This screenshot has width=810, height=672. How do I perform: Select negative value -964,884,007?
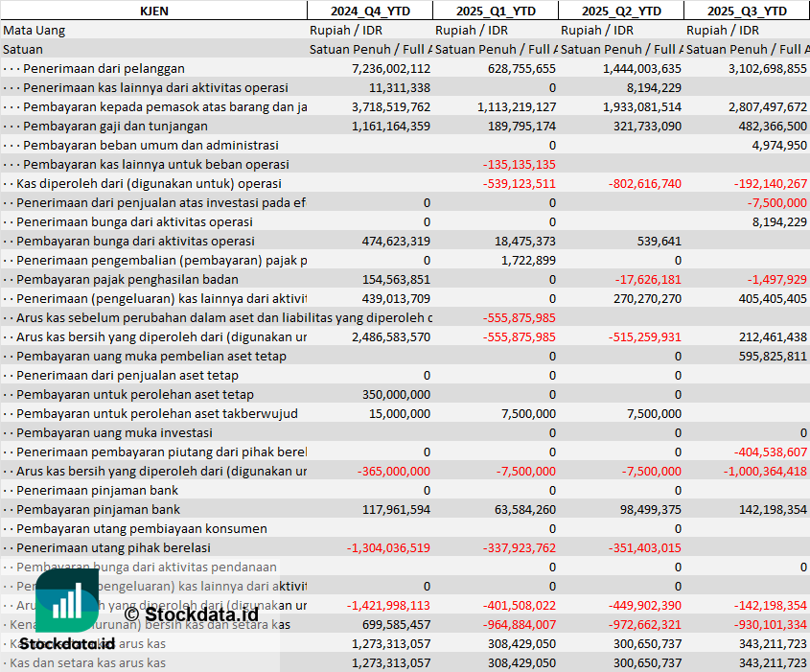(520, 624)
